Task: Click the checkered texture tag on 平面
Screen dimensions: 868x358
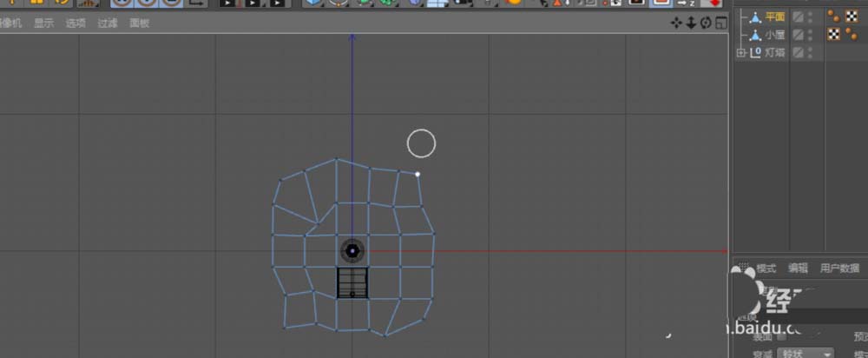Action: 851,17
